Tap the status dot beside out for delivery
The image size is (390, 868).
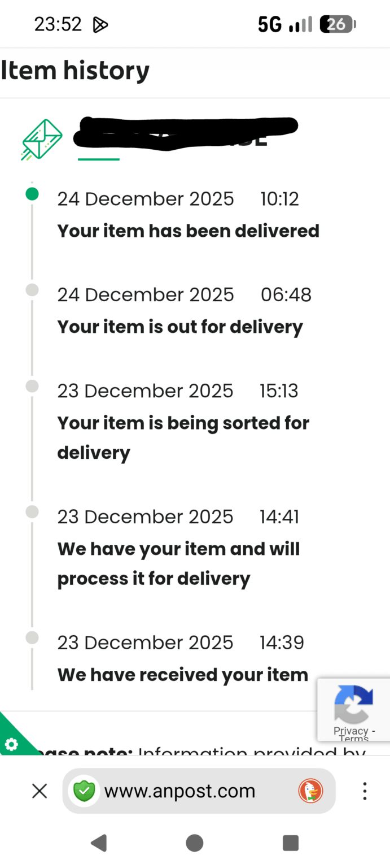(32, 290)
